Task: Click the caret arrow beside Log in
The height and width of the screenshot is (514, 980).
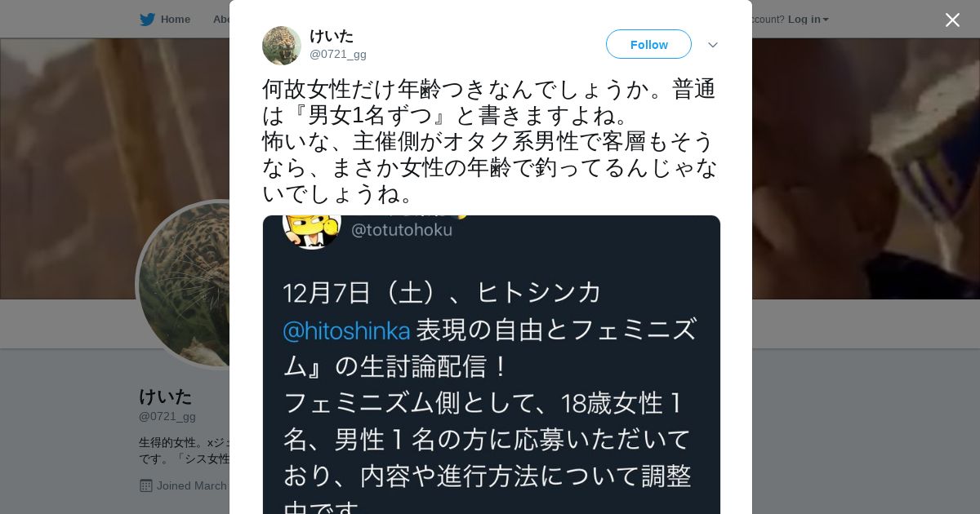Action: click(826, 20)
